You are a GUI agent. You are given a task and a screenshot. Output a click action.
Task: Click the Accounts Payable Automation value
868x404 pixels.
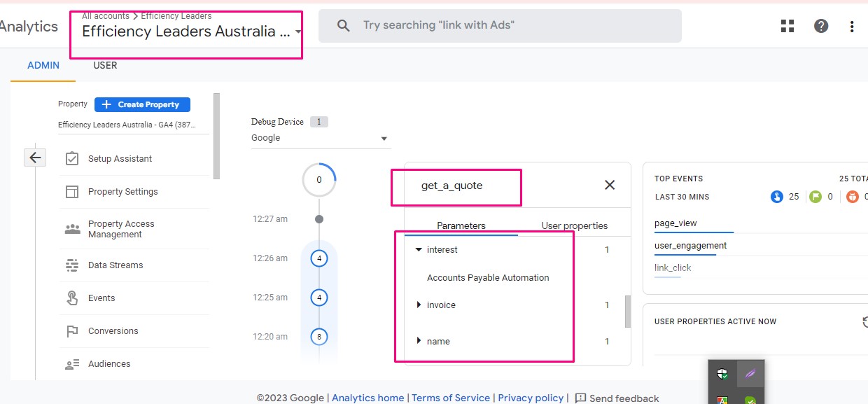(x=488, y=278)
